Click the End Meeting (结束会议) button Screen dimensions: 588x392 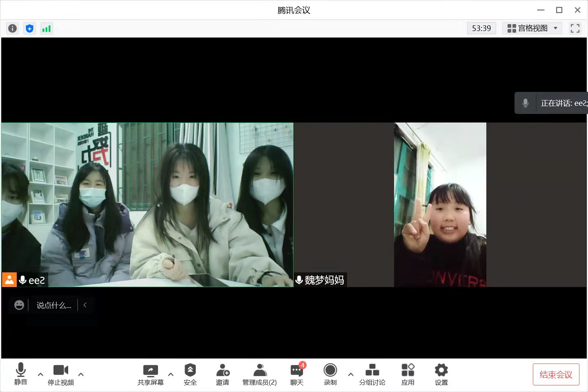pos(556,374)
